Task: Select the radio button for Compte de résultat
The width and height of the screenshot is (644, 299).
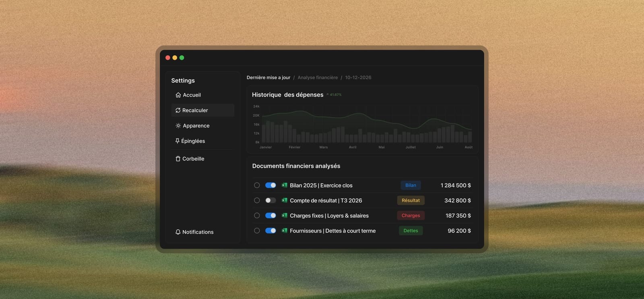Action: (257, 200)
